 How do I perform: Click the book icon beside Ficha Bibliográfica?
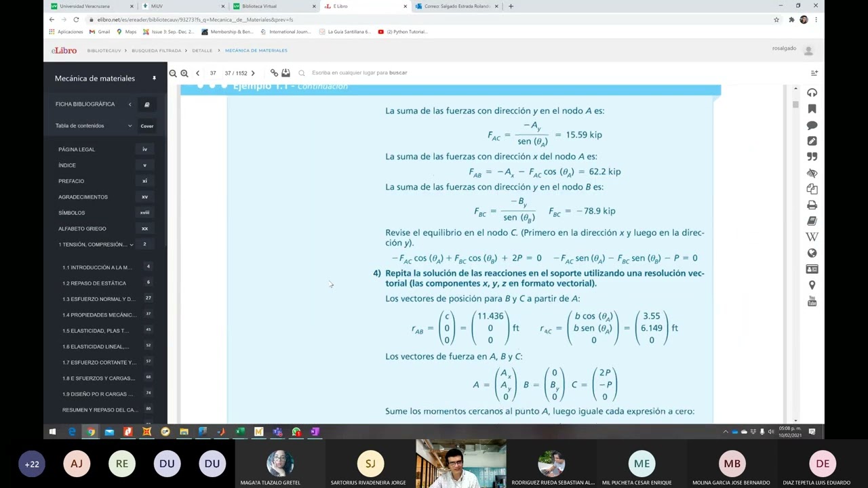147,104
